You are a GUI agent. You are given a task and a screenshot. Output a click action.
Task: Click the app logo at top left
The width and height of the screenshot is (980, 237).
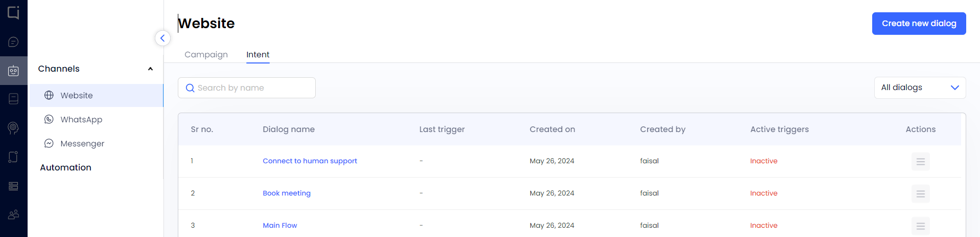(x=14, y=12)
